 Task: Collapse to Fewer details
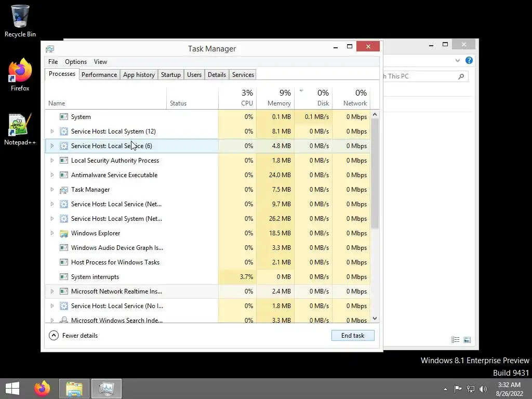(x=73, y=336)
